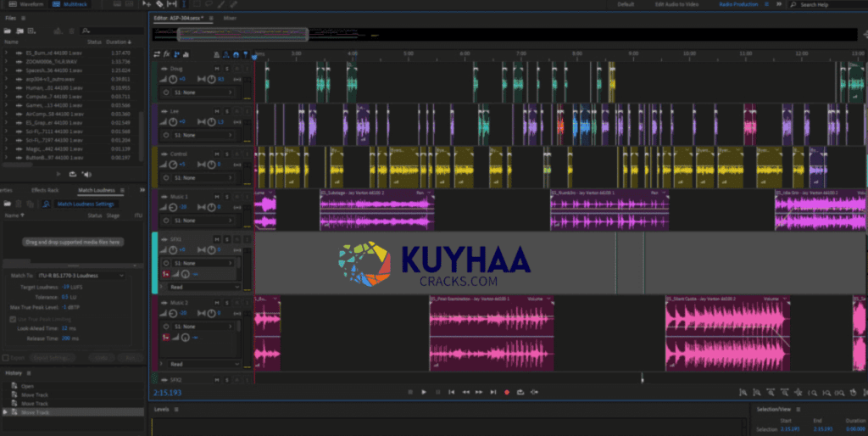Open SFX1 automation Read mode dropdown
868x436 pixels.
204,287
